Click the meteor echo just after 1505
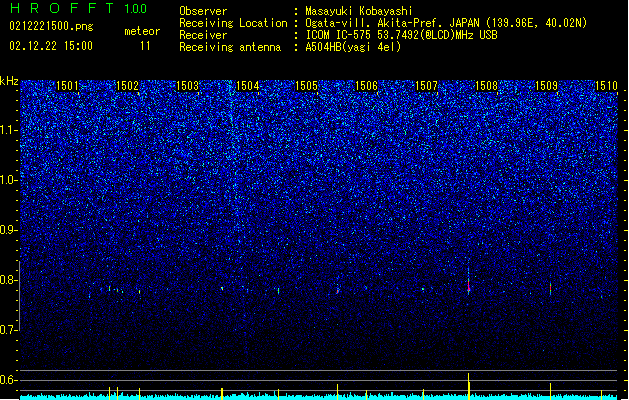 [338, 290]
